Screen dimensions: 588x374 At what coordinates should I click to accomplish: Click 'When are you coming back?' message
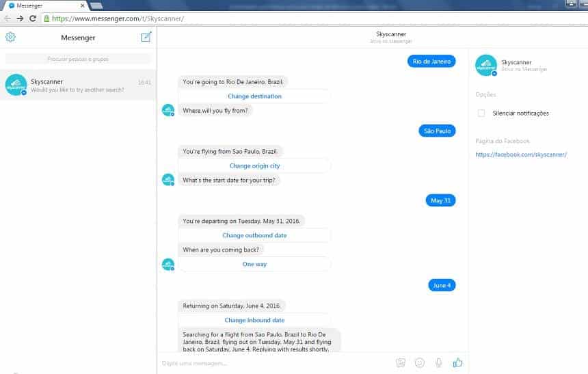pos(221,250)
